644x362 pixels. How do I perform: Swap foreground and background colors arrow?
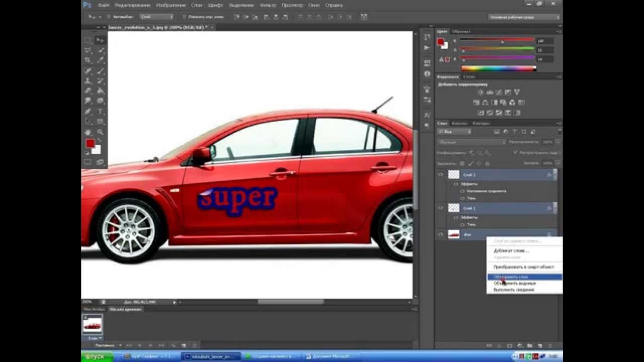click(100, 141)
